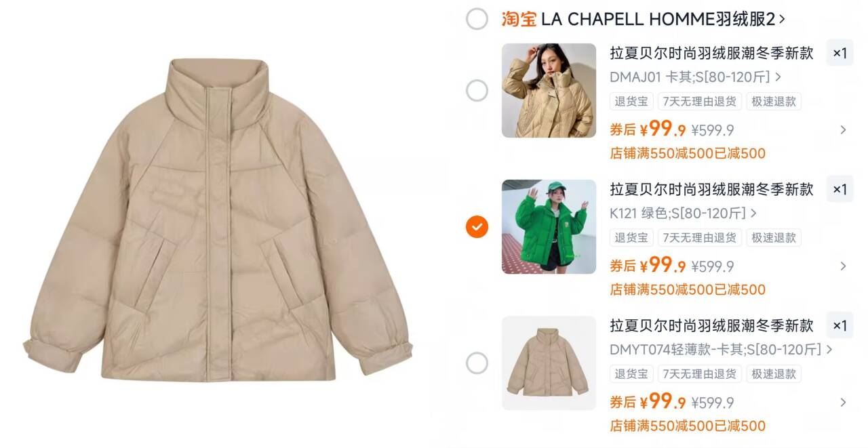Uncheck the K121 green jacket item
868x448 pixels.
tap(477, 227)
